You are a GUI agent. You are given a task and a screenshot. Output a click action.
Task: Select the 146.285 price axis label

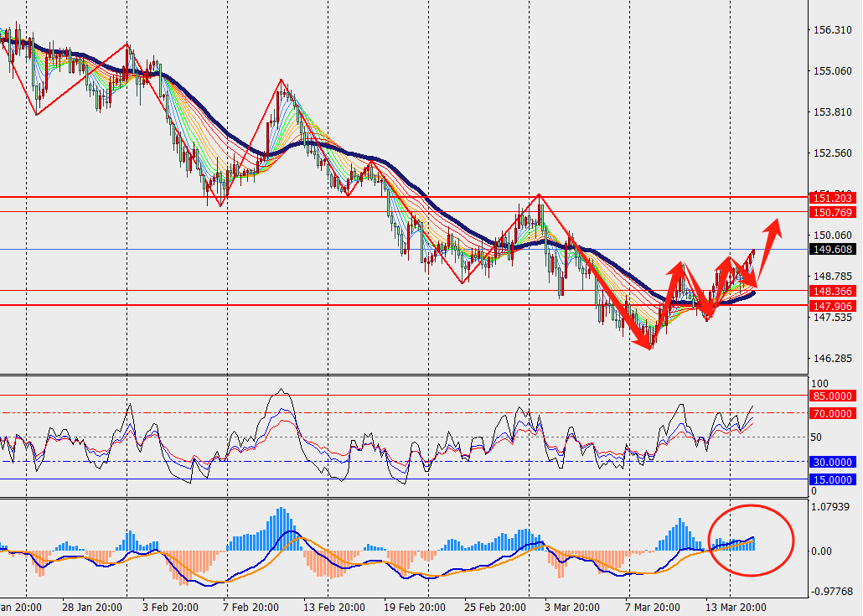[832, 359]
